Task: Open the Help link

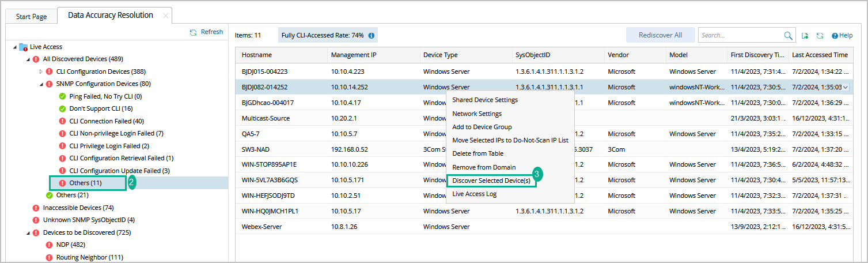Action: [842, 36]
